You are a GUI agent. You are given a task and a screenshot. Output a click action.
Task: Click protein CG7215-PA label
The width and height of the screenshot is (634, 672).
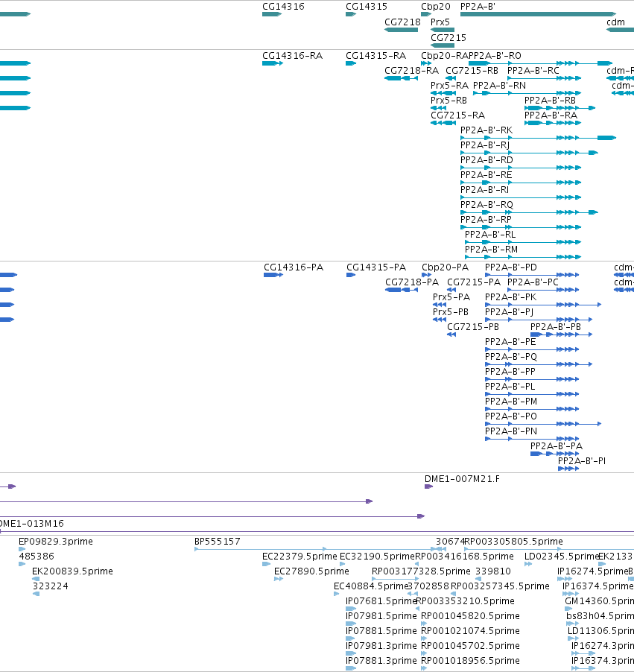474,282
